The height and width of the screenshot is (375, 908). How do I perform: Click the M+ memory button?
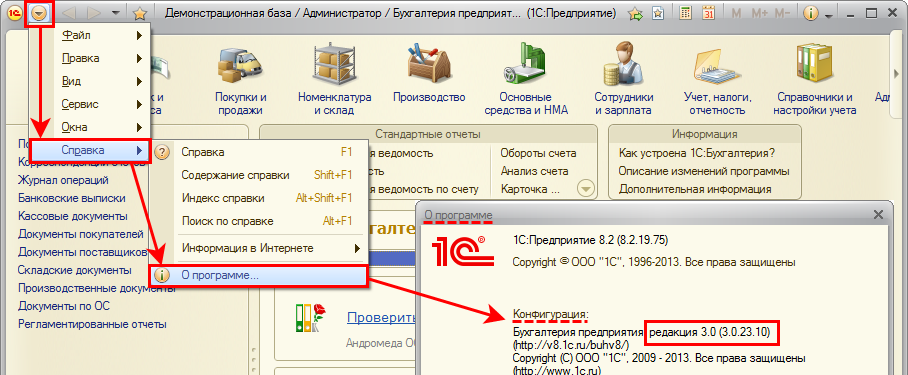[x=759, y=13]
